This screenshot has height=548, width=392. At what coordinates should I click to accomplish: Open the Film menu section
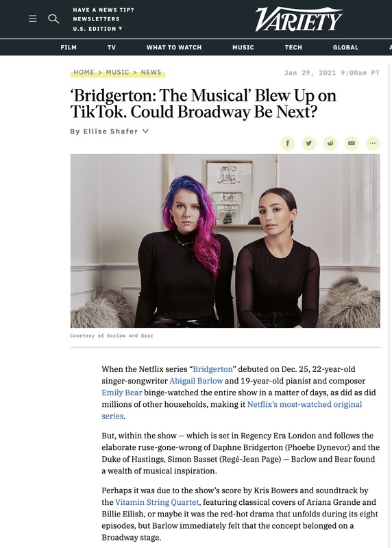coord(69,47)
